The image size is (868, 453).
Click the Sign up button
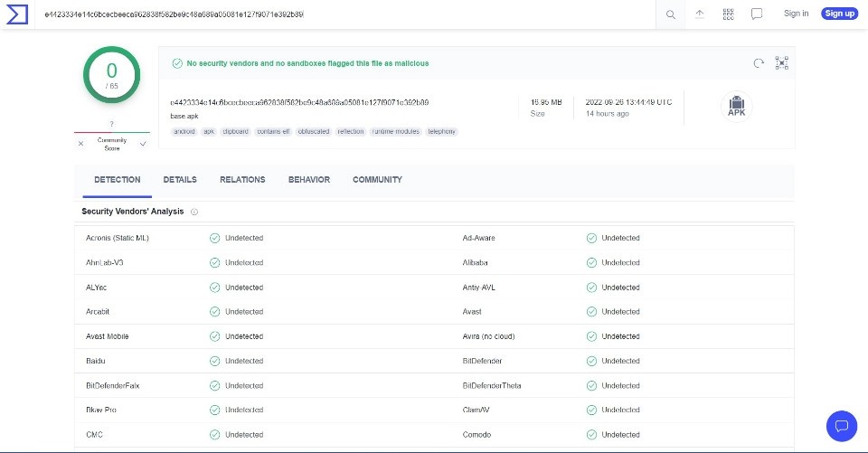tap(839, 14)
